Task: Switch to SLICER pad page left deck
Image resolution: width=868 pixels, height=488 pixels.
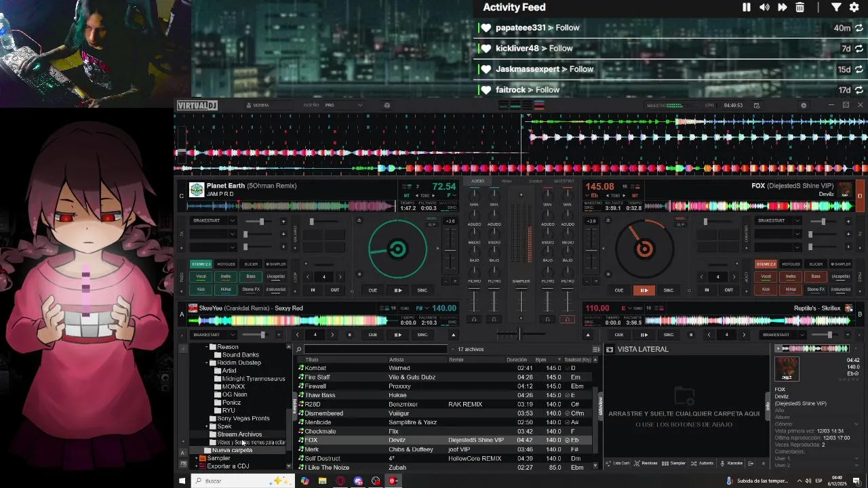Action: 251,264
